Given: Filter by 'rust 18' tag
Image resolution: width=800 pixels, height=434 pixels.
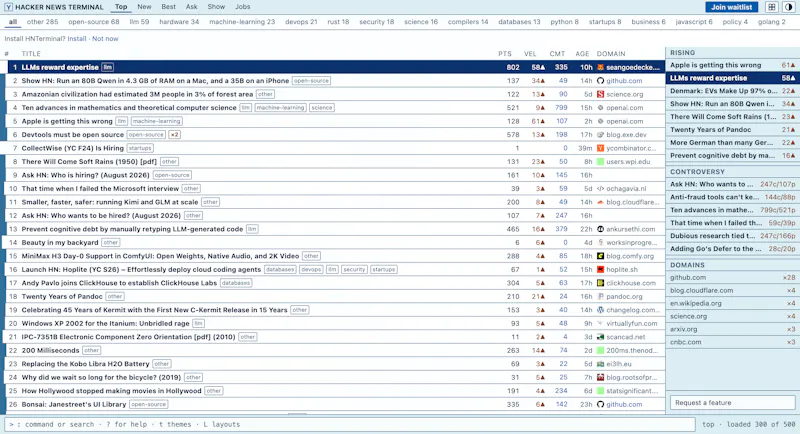Looking at the screenshot, I should (338, 22).
